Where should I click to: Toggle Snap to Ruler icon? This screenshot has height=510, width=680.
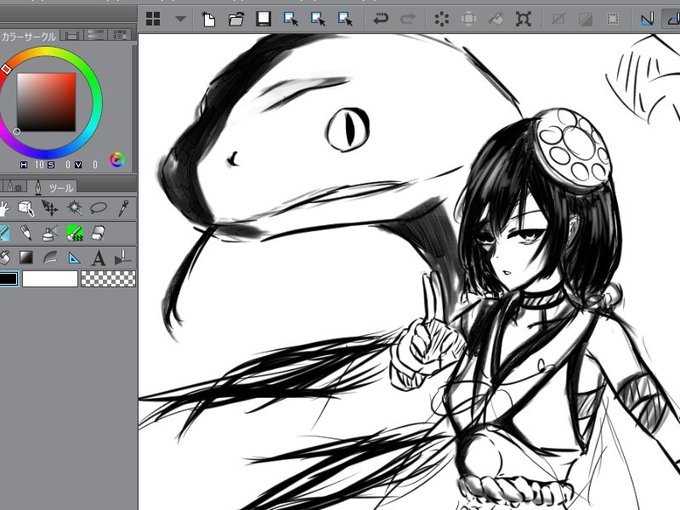click(647, 19)
